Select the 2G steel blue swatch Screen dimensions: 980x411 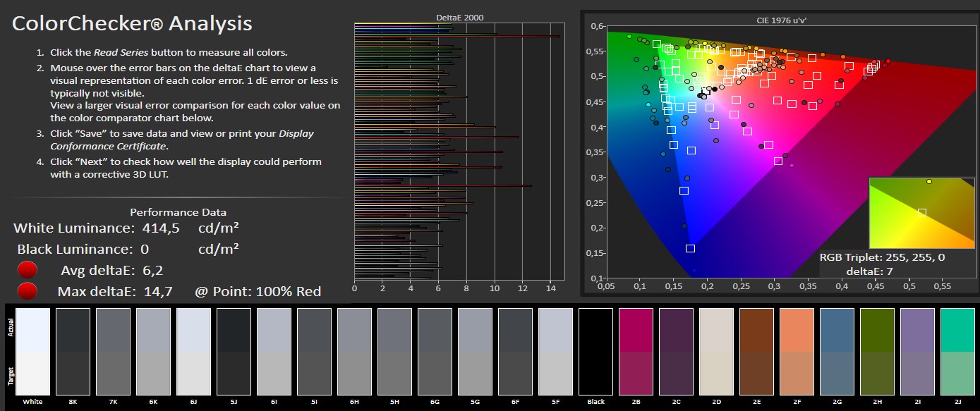pos(837,351)
